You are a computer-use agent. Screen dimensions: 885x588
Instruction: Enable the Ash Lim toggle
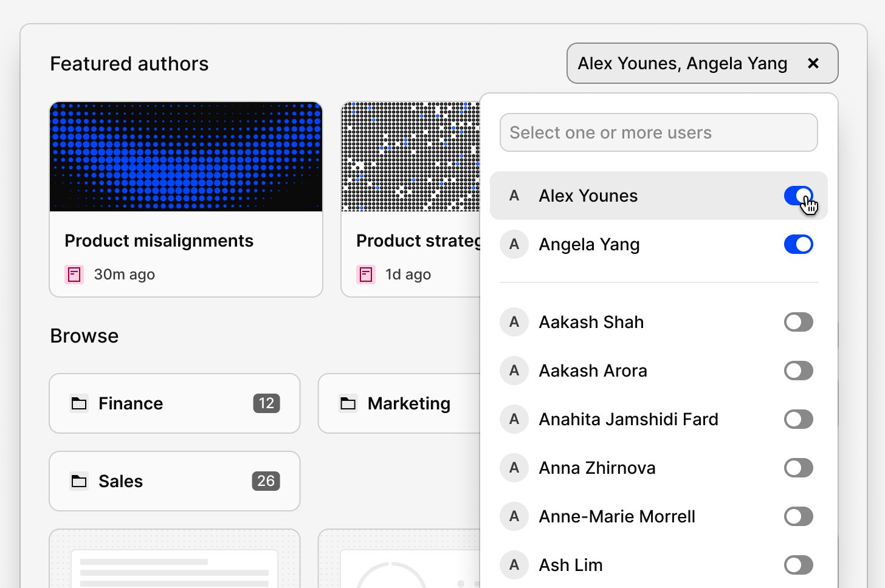799,565
